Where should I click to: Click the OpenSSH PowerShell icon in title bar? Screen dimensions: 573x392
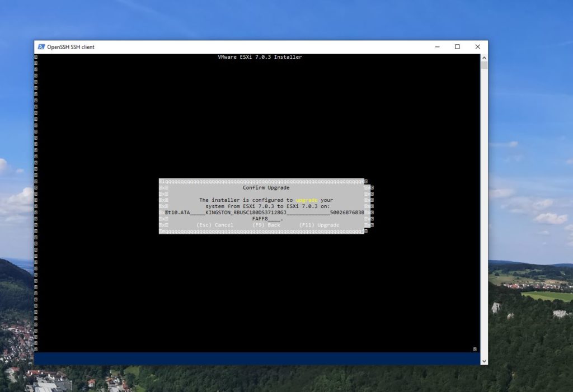pyautogui.click(x=41, y=47)
